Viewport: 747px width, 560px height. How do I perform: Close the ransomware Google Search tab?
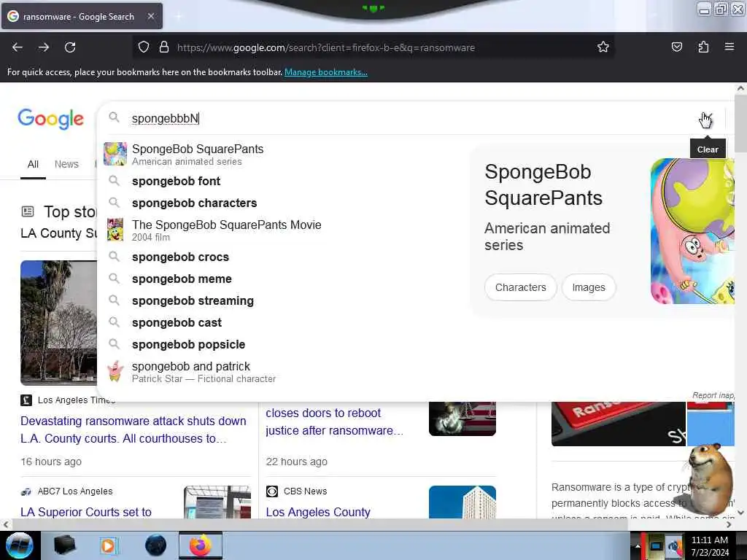coord(150,16)
